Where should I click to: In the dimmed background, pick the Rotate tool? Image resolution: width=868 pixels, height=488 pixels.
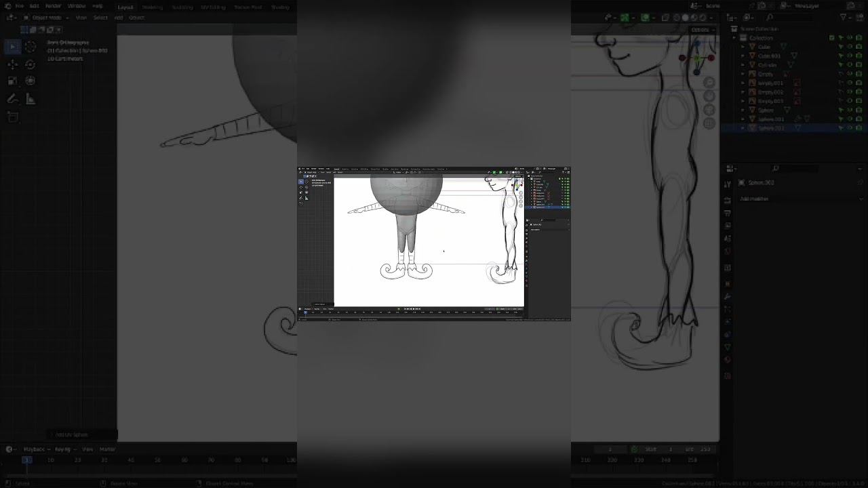pos(31,64)
